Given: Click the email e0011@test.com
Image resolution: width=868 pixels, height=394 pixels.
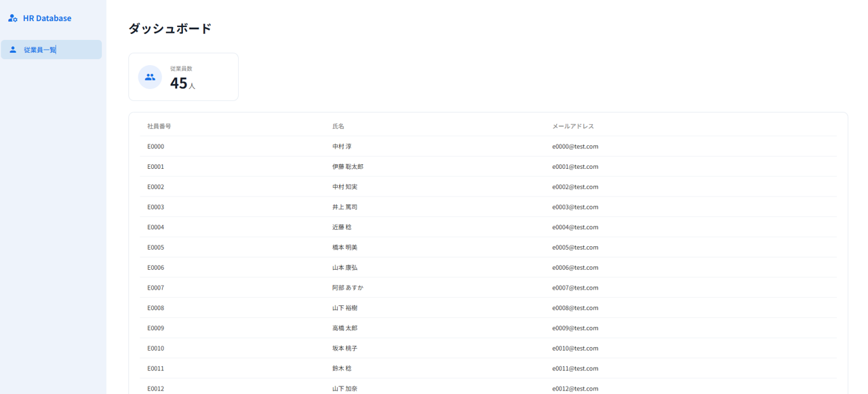Looking at the screenshot, I should click(x=576, y=368).
